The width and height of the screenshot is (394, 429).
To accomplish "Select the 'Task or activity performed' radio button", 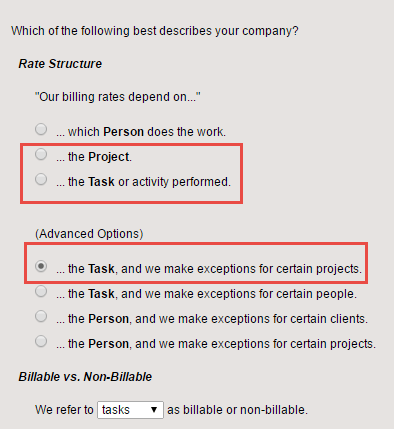I will click(41, 179).
